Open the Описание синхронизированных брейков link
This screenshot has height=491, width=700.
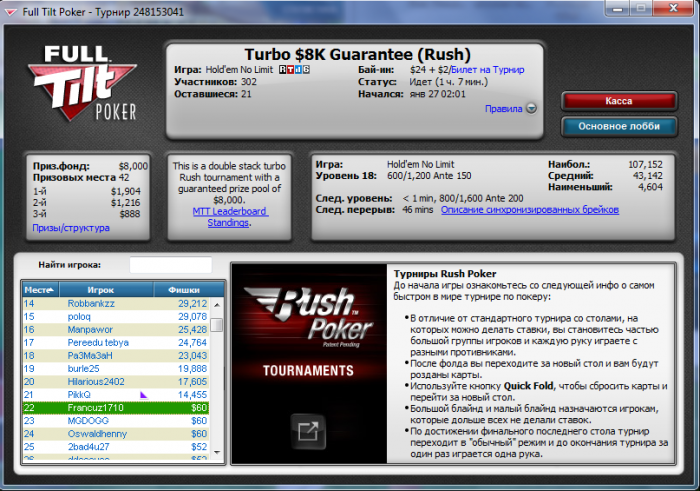530,210
